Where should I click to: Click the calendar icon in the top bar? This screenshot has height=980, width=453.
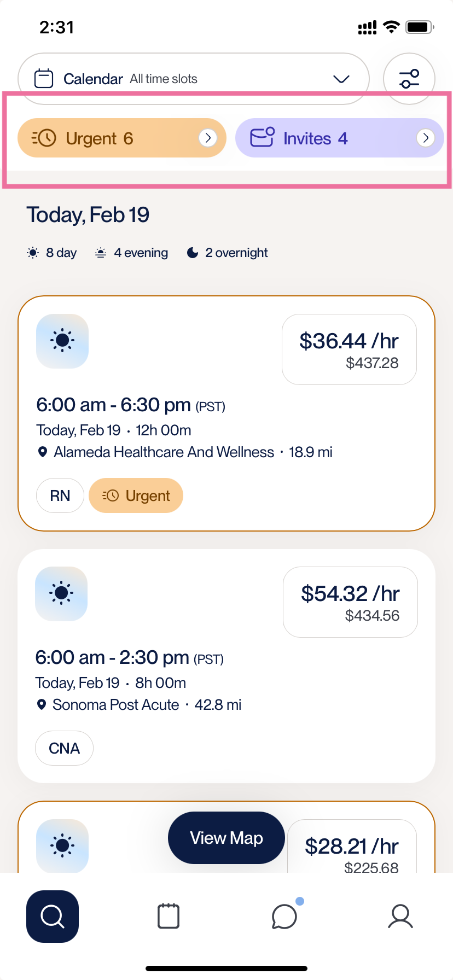pyautogui.click(x=44, y=79)
